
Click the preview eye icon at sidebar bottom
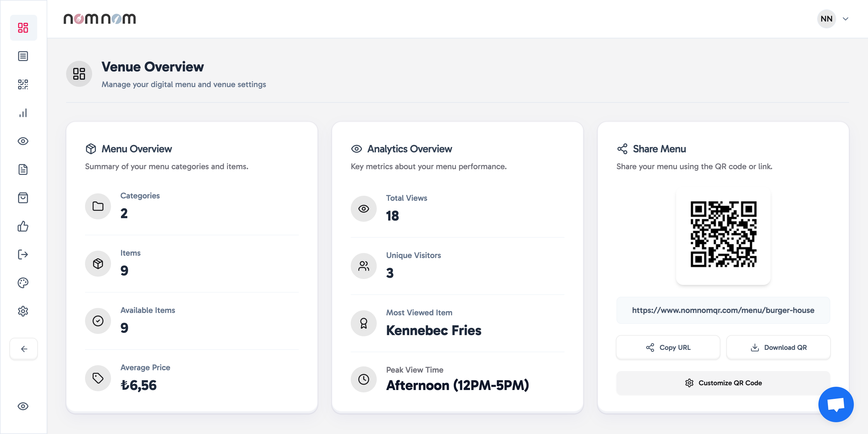pos(23,406)
